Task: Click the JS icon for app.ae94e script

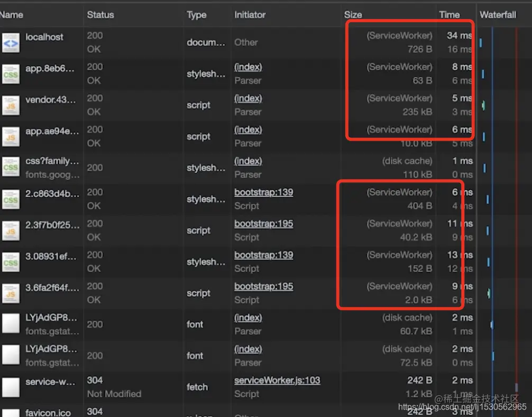Action: pos(11,137)
